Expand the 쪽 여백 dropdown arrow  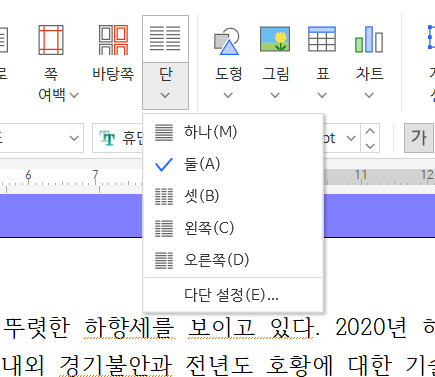tap(74, 95)
